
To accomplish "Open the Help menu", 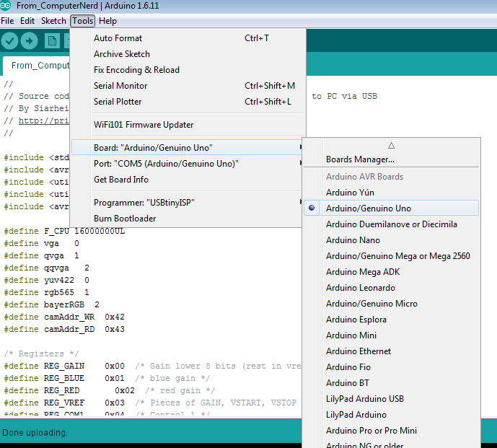I will 107,21.
